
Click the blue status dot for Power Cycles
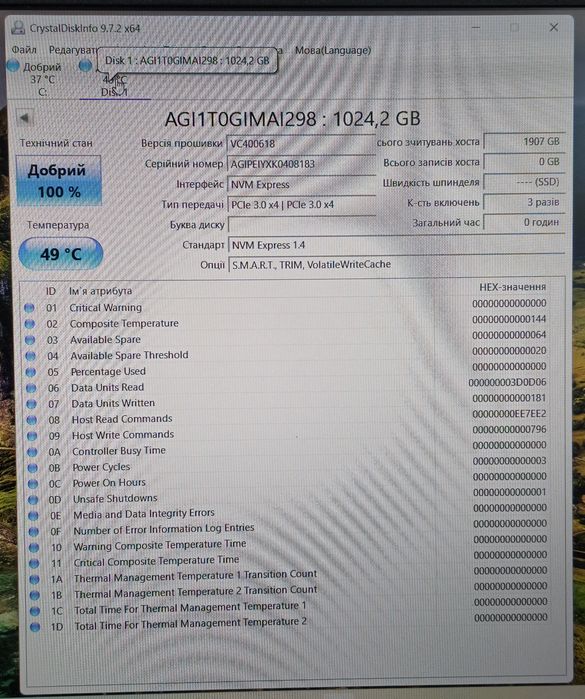click(x=33, y=468)
